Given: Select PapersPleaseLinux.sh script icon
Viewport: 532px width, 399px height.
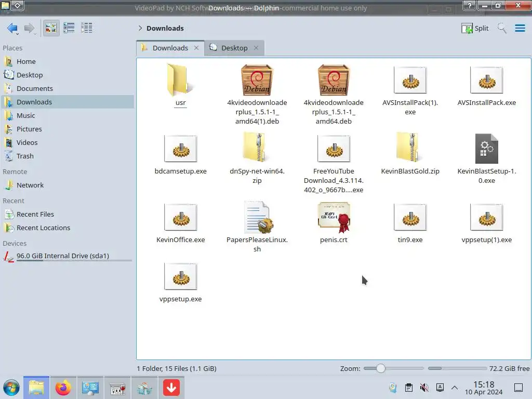Looking at the screenshot, I should pos(258,217).
